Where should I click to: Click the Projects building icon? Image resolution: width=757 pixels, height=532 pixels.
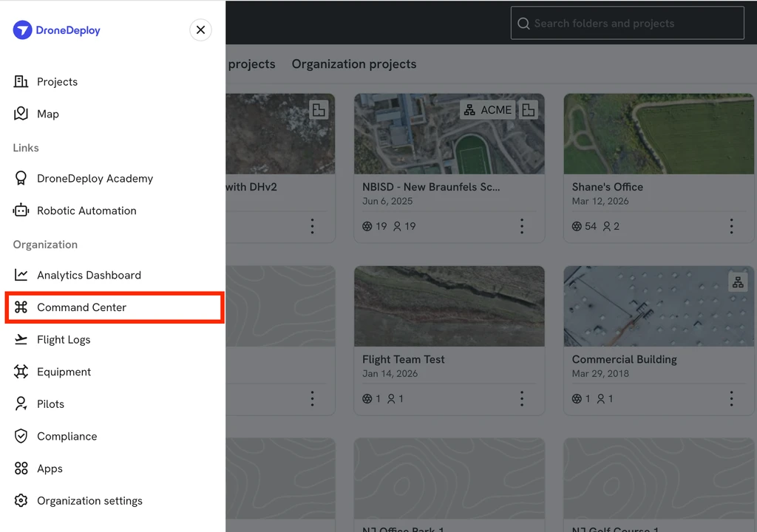click(21, 81)
